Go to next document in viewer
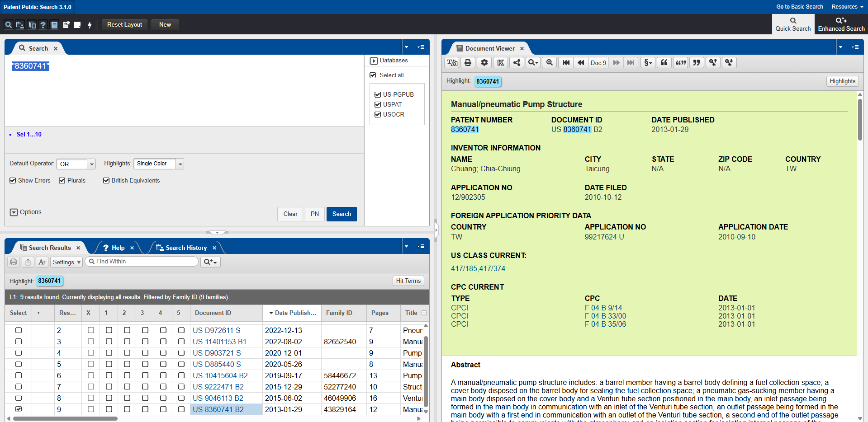The height and width of the screenshot is (422, 868). pyautogui.click(x=616, y=63)
